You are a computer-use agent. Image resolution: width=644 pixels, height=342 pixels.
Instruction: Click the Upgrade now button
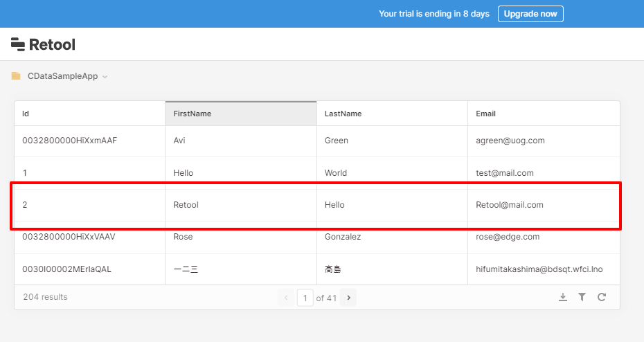[530, 14]
